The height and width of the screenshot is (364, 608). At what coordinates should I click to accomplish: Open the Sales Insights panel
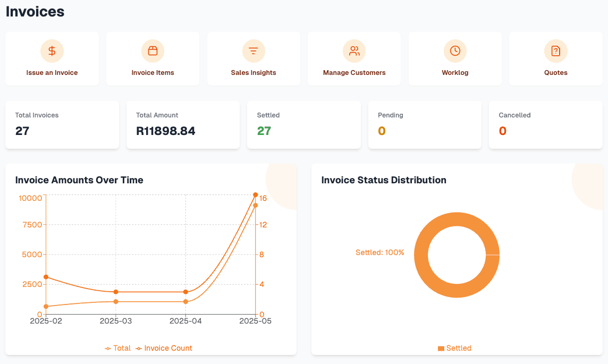coord(254,58)
